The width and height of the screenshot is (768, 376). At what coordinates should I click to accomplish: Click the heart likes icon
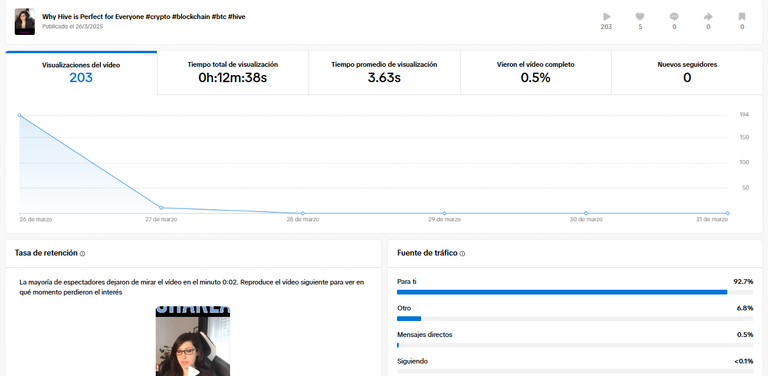(640, 17)
